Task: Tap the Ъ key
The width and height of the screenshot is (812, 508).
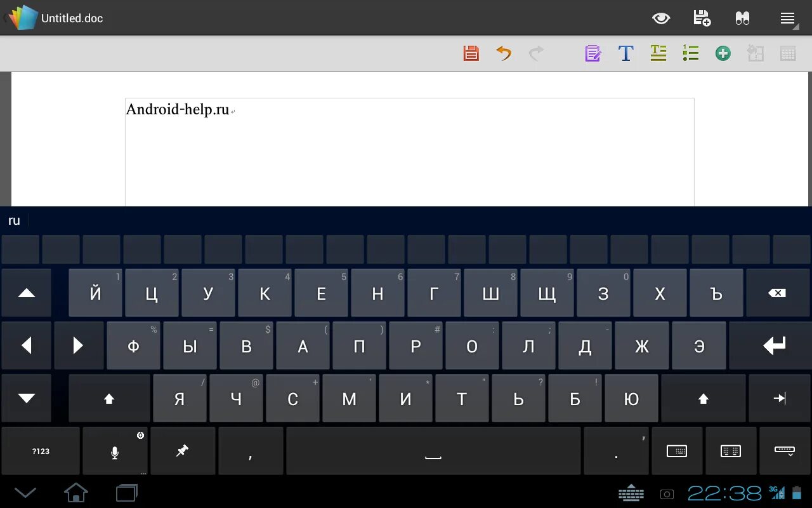Action: click(716, 293)
